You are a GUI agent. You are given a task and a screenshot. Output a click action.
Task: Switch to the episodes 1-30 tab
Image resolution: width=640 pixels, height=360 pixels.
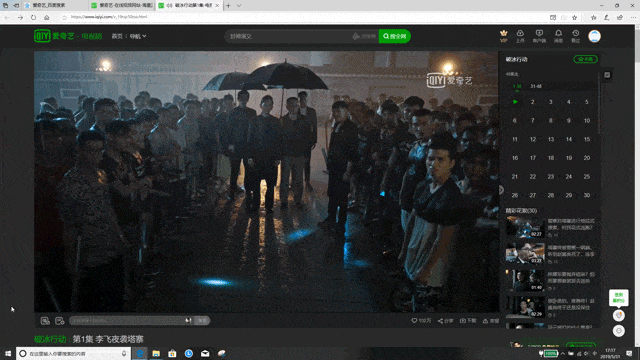tap(517, 86)
